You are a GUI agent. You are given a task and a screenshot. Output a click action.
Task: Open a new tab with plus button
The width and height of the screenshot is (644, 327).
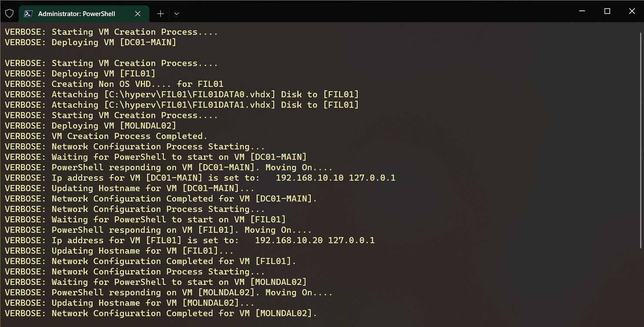pos(160,13)
